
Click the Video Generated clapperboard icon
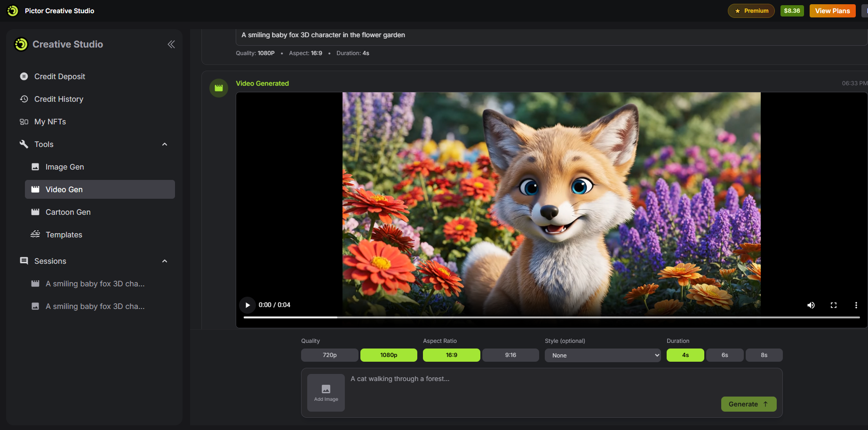[219, 88]
